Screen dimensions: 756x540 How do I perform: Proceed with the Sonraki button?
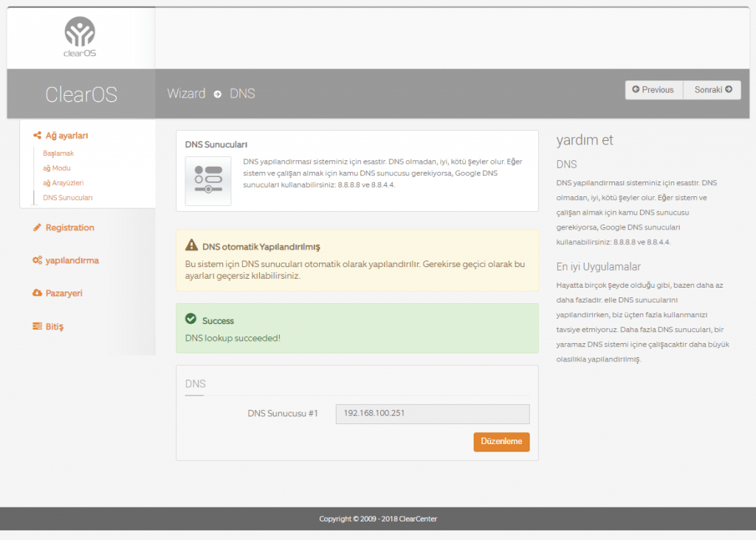(x=712, y=90)
